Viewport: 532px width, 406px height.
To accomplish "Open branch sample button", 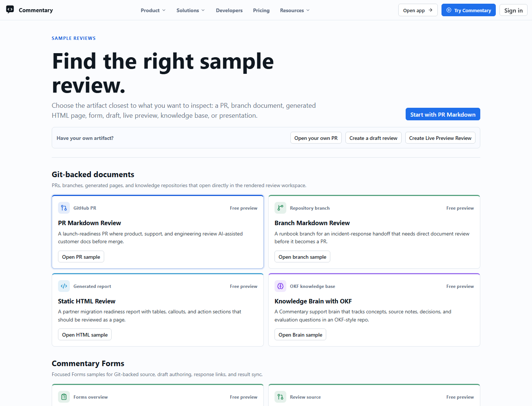I will click(302, 257).
